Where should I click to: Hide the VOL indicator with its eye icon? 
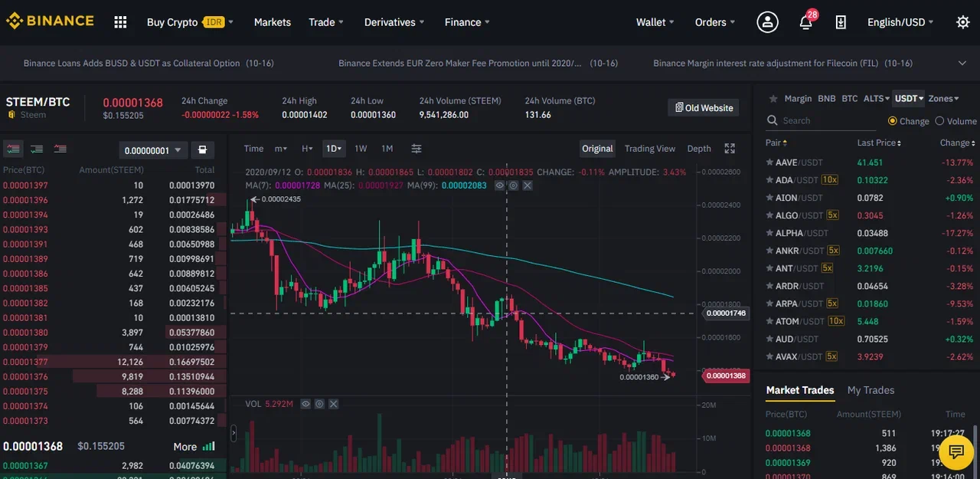pyautogui.click(x=305, y=404)
